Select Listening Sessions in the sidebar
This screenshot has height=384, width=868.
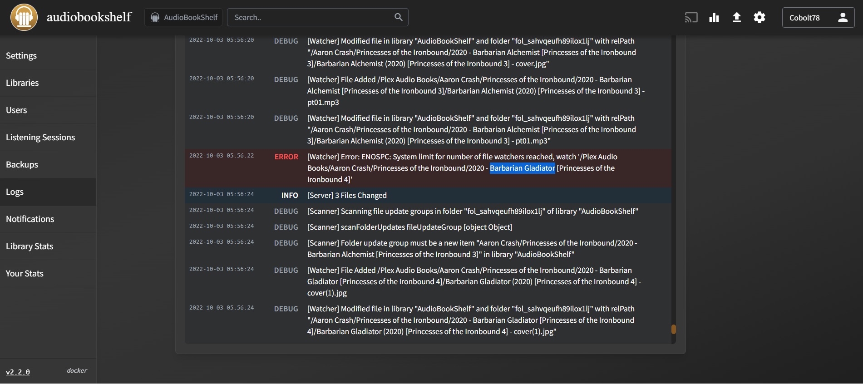coord(48,138)
